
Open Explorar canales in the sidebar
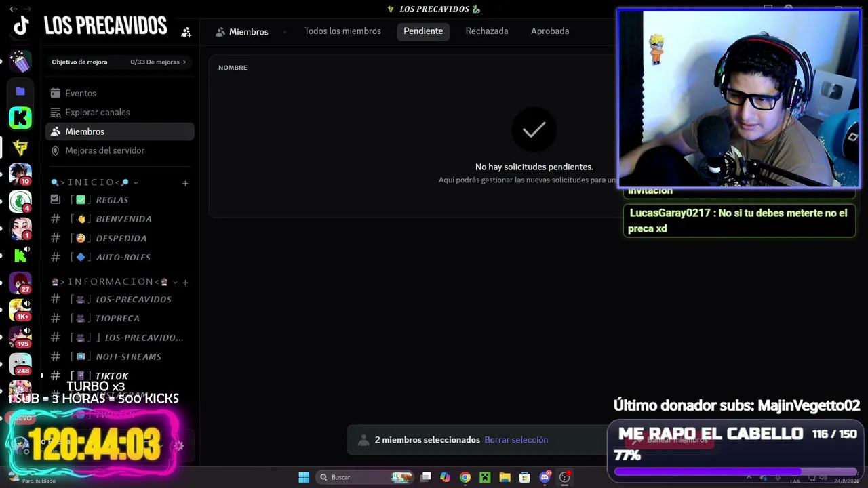[119, 113]
